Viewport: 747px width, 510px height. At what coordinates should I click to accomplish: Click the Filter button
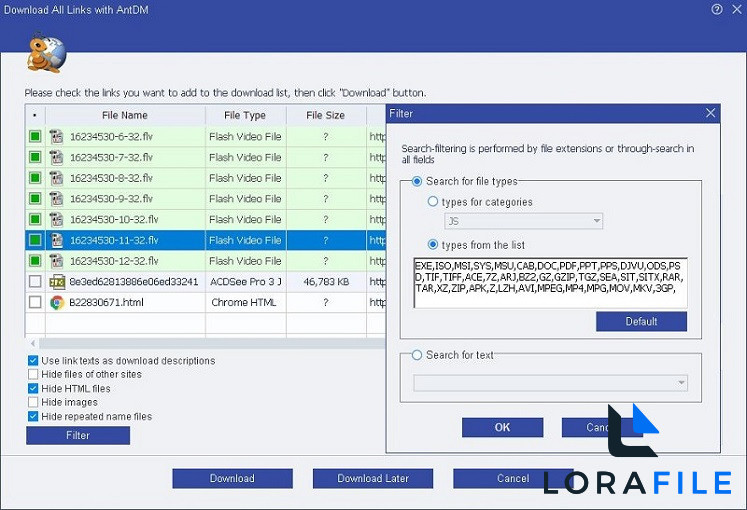pyautogui.click(x=78, y=435)
